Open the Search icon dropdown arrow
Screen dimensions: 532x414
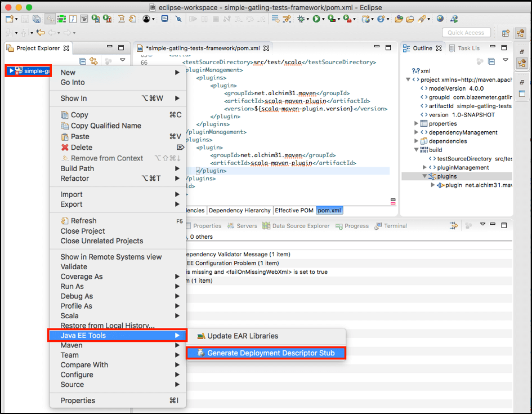point(429,19)
